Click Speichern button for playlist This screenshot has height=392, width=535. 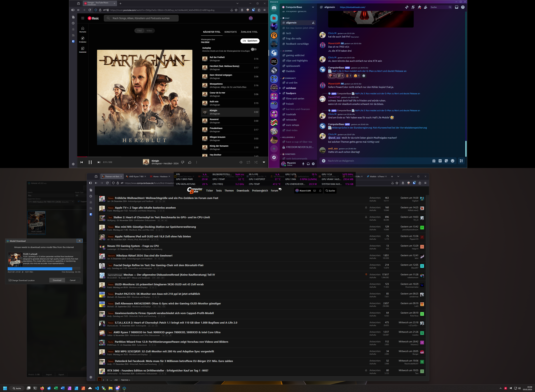coord(250,41)
